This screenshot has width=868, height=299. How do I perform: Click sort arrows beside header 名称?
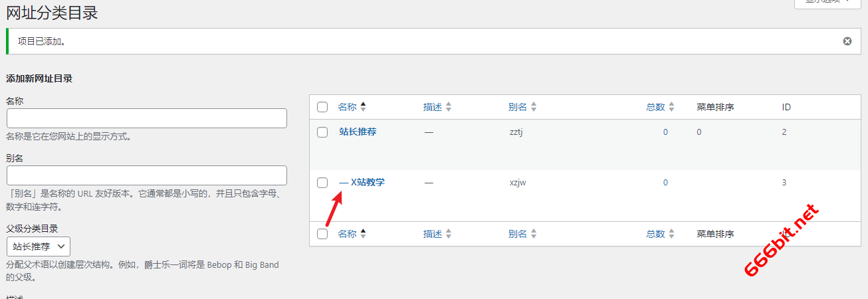363,107
